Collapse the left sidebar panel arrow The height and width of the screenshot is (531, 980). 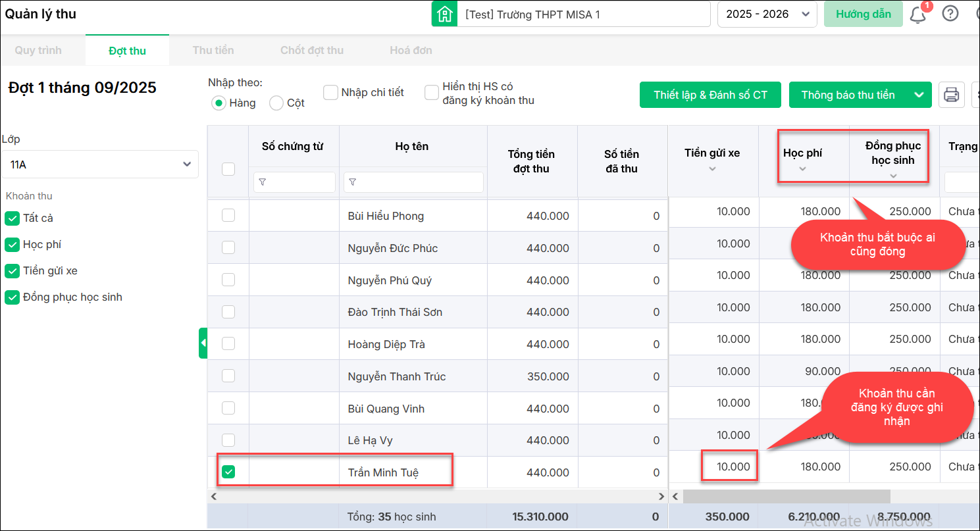pos(203,343)
